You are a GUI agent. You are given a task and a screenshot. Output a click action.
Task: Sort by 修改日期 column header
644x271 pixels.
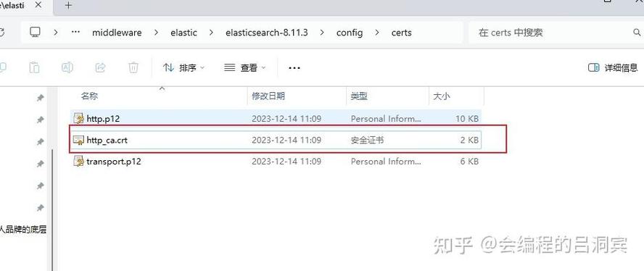pos(268,96)
